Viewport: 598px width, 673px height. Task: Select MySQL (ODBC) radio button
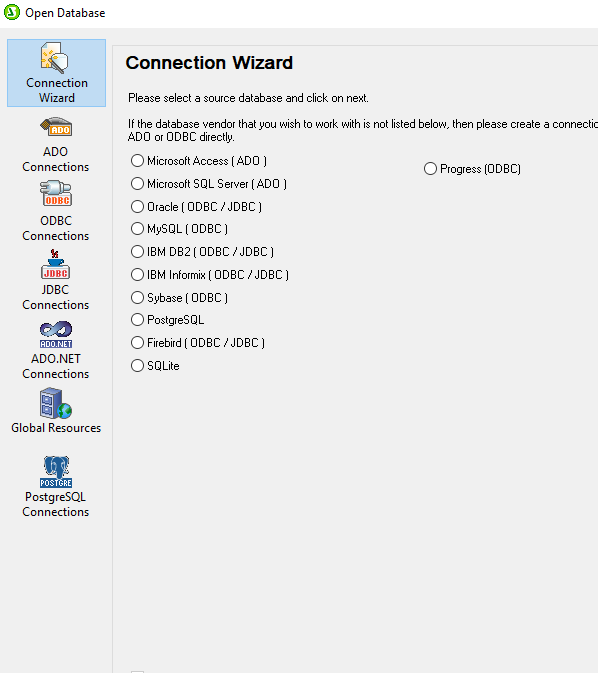[x=137, y=229]
